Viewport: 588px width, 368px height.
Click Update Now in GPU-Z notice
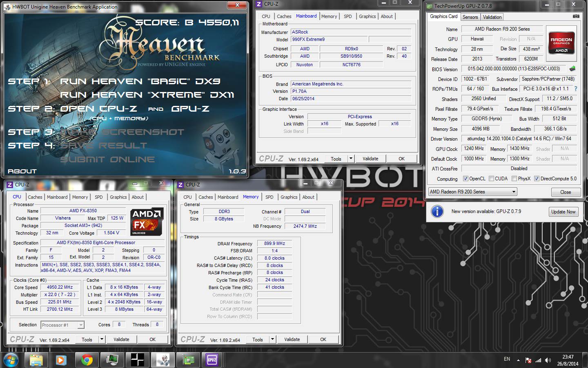tap(563, 212)
